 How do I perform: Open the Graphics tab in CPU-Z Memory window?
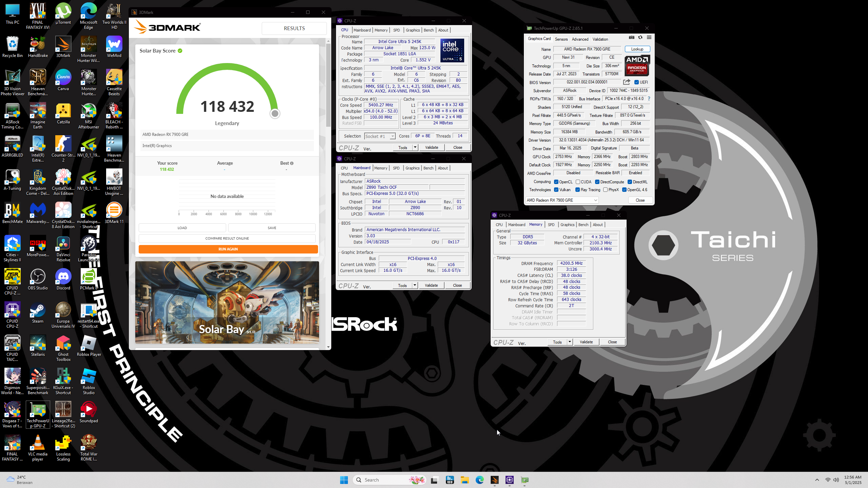pos(567,225)
